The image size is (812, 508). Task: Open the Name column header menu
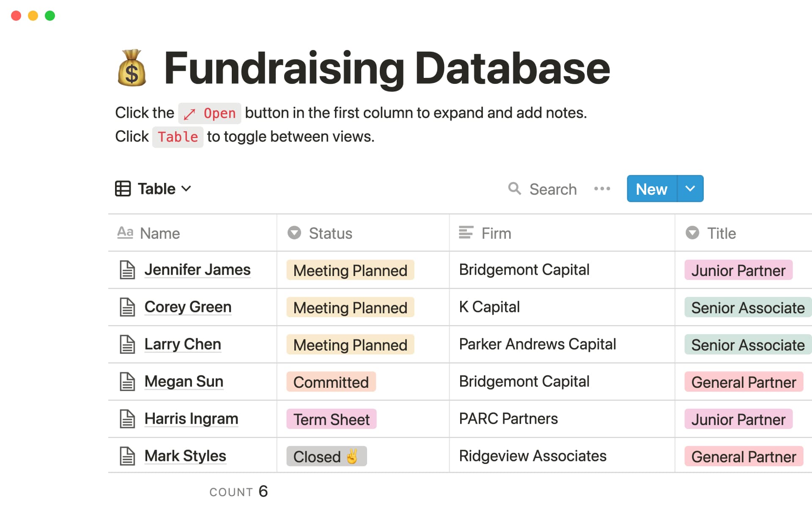(x=160, y=233)
